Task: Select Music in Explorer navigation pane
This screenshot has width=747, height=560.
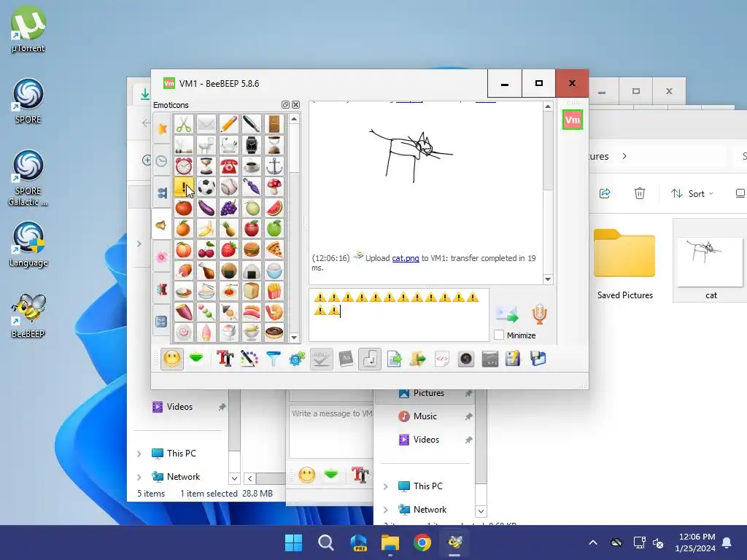Action: point(424,416)
